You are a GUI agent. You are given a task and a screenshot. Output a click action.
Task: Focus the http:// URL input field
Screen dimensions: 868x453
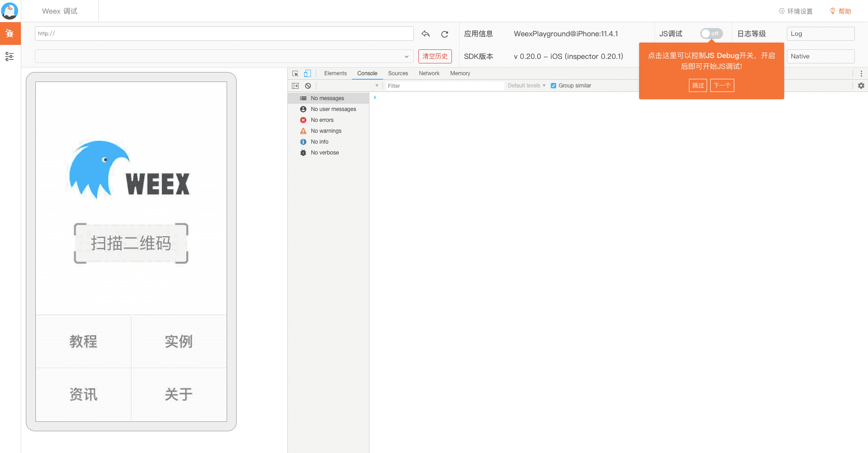coord(224,34)
